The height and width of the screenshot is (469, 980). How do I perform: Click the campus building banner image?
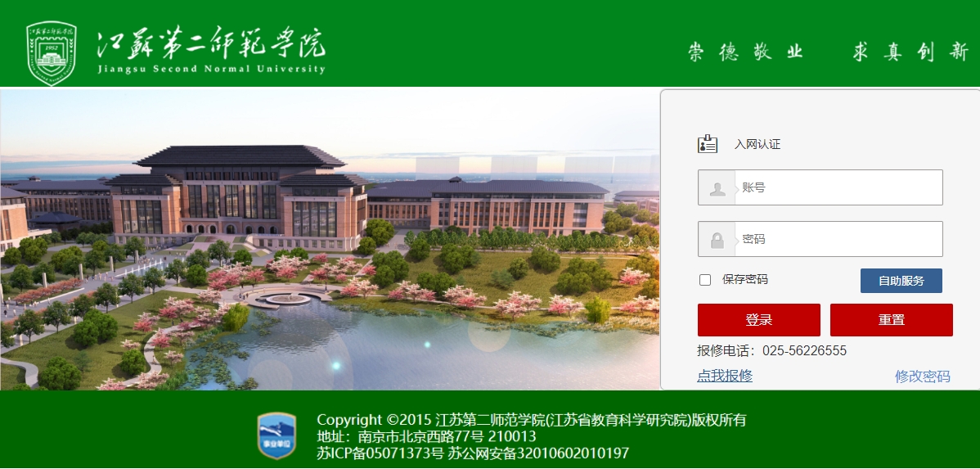coord(330,240)
